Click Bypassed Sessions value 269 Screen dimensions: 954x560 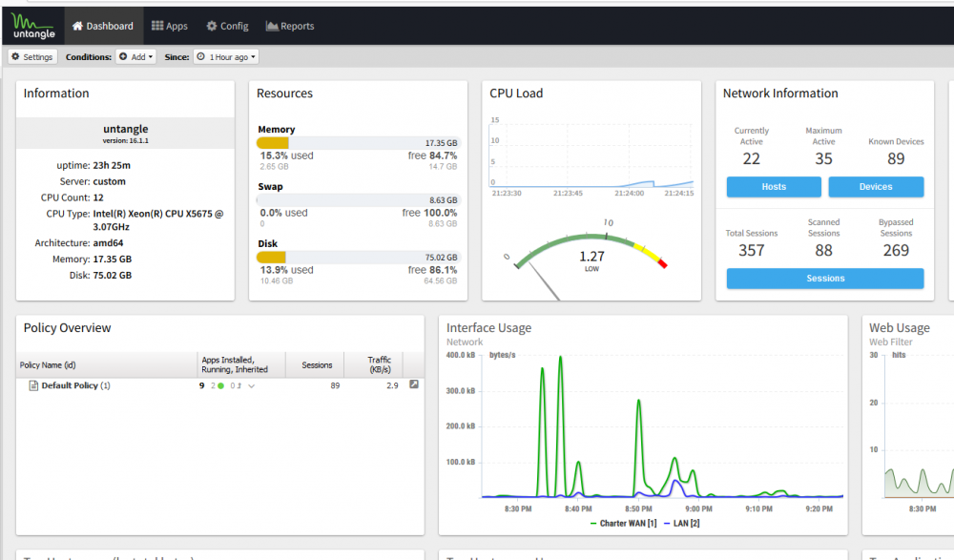click(x=896, y=250)
